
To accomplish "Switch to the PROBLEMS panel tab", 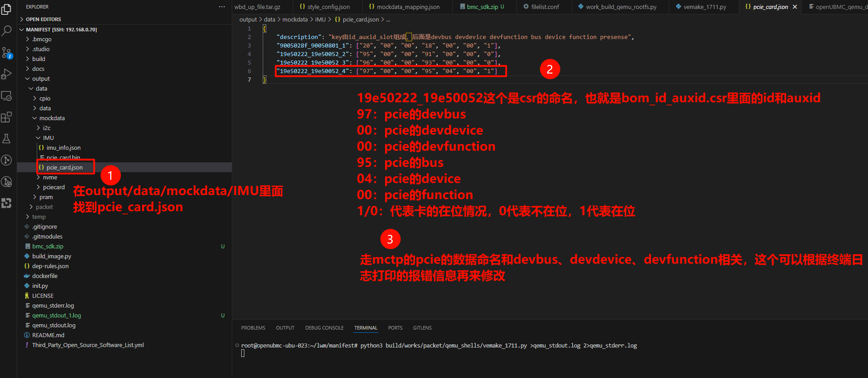I will point(253,328).
